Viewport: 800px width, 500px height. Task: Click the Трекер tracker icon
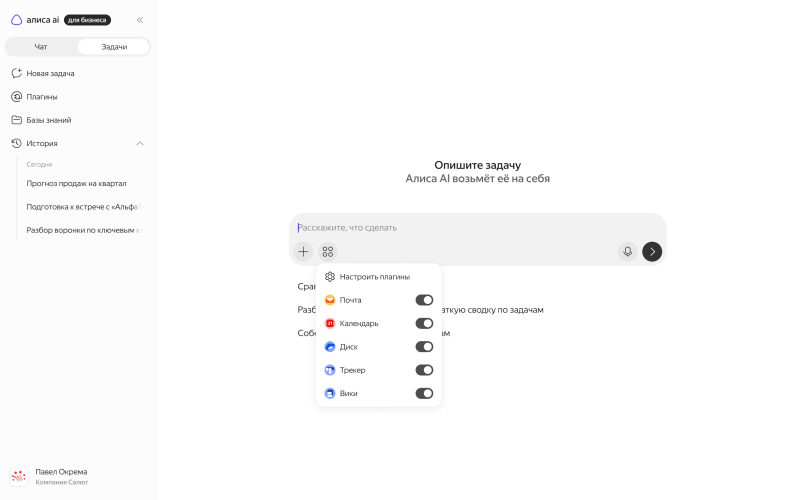tap(330, 370)
